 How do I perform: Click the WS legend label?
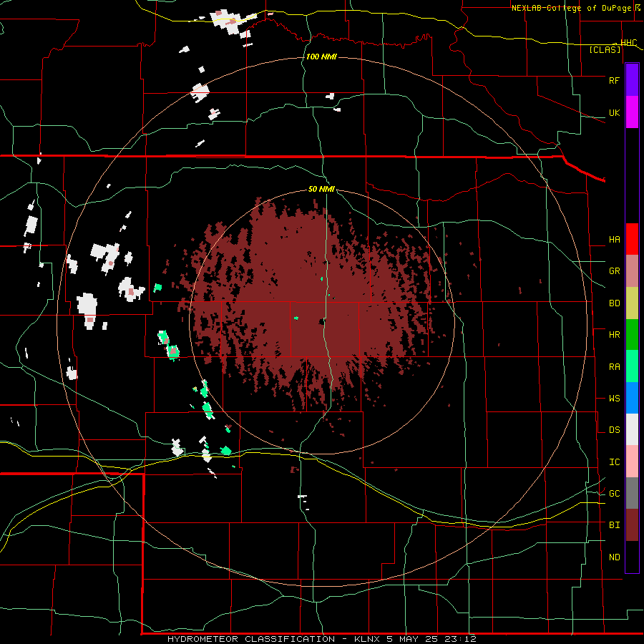(614, 398)
